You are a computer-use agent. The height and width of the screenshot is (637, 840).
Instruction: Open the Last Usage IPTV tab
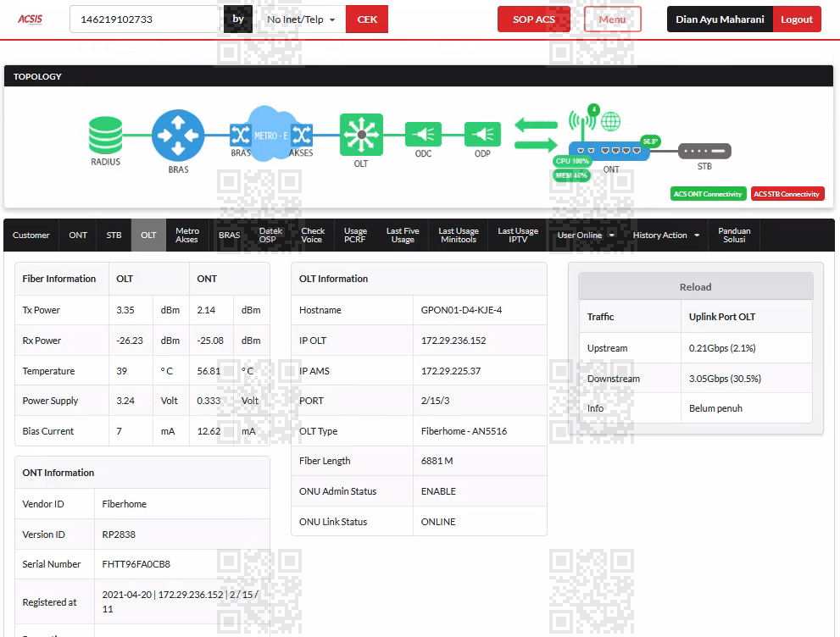pos(518,235)
